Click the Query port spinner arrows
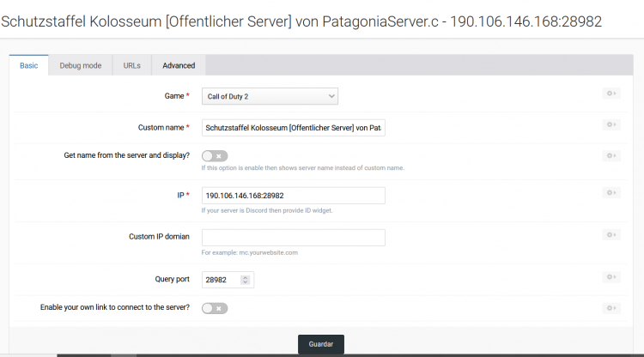The width and height of the screenshot is (644, 357). point(246,280)
